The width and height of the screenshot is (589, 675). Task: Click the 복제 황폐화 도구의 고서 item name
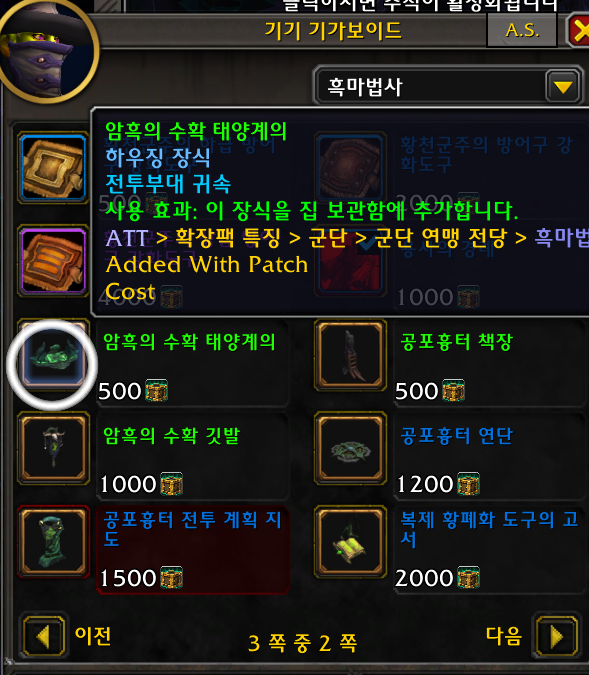coord(489,529)
